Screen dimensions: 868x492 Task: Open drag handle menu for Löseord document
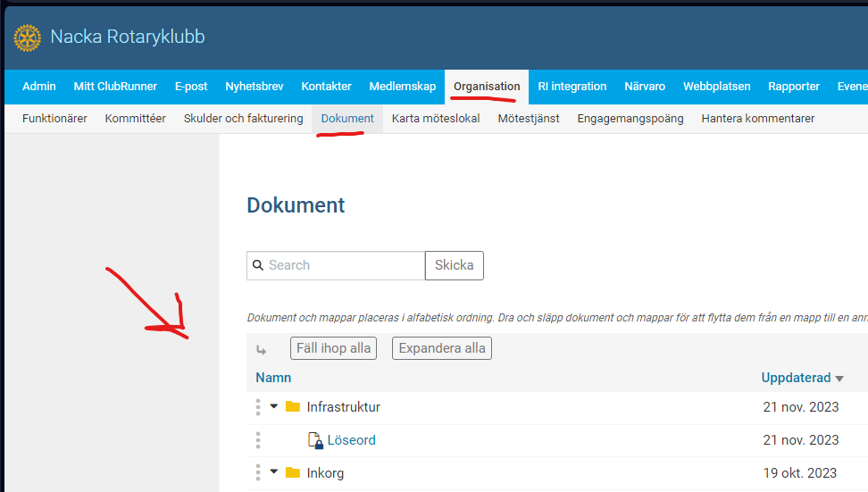coord(258,440)
